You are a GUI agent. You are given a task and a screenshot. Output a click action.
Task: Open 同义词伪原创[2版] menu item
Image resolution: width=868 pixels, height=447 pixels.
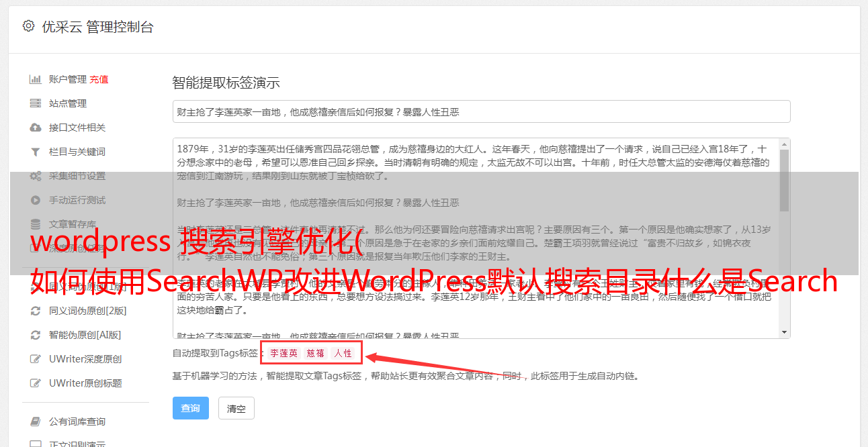point(87,311)
